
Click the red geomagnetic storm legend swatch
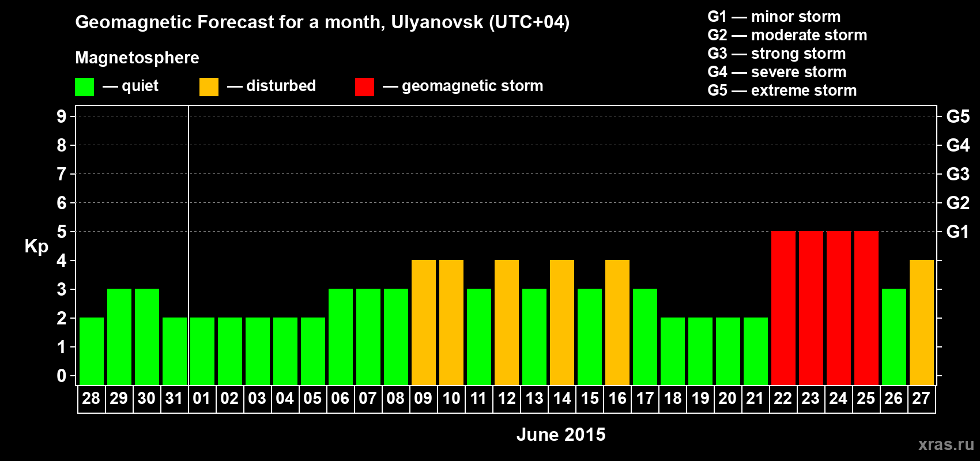click(364, 87)
